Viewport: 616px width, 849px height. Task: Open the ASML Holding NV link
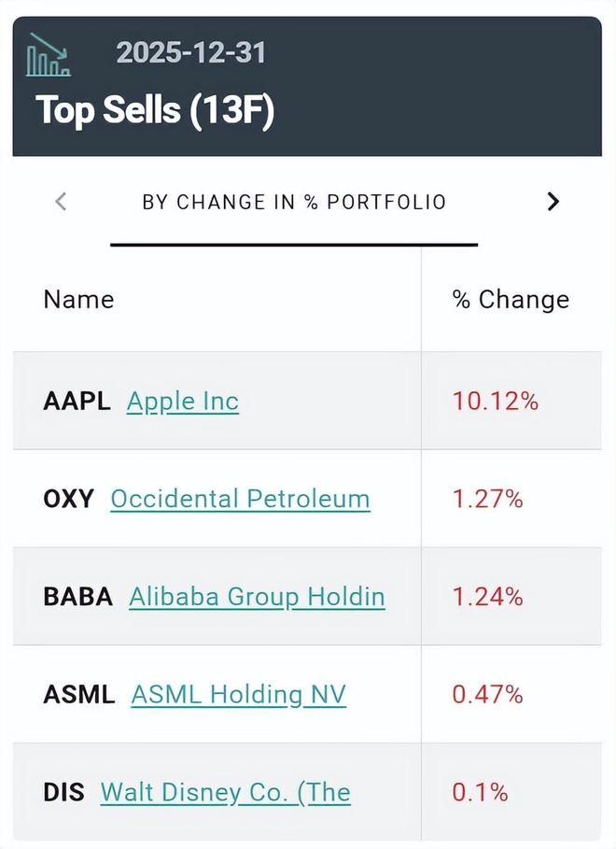pos(238,694)
